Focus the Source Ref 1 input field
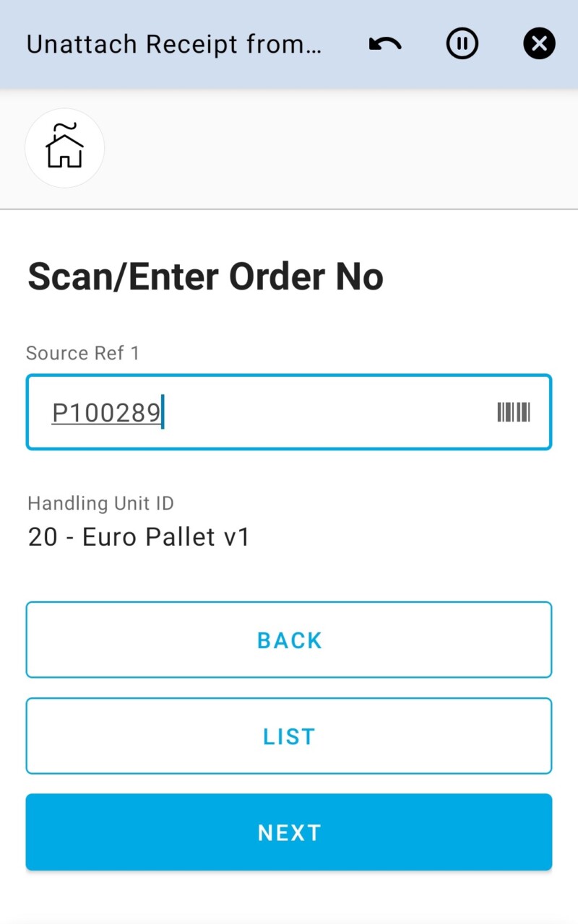 coord(289,412)
